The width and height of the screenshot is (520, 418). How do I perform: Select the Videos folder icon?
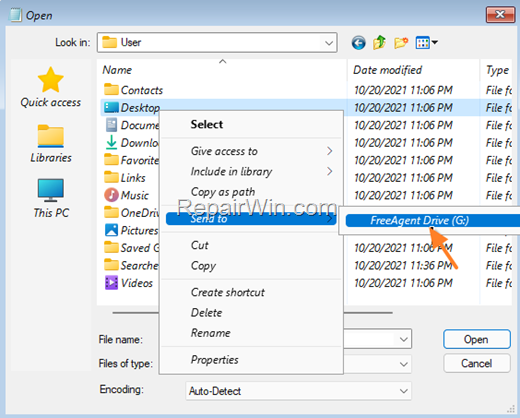[111, 283]
